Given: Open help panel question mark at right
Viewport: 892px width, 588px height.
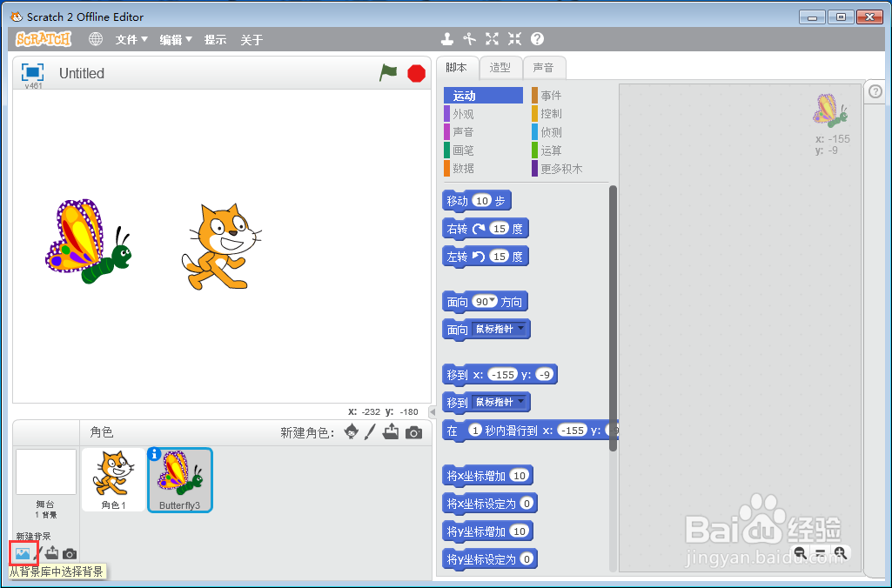Looking at the screenshot, I should 875,91.
